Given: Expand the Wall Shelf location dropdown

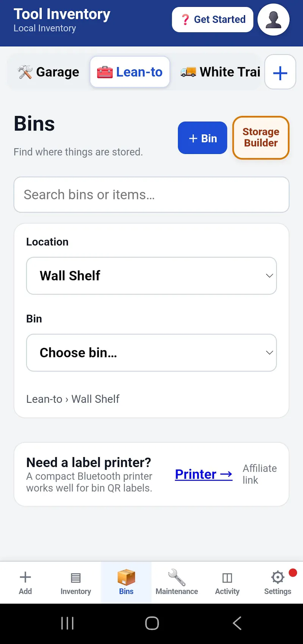Looking at the screenshot, I should [x=151, y=276].
